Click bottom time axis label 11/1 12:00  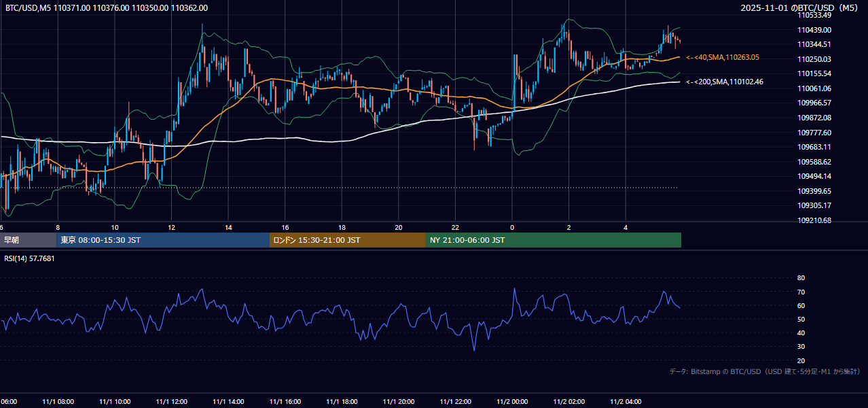tap(172, 402)
